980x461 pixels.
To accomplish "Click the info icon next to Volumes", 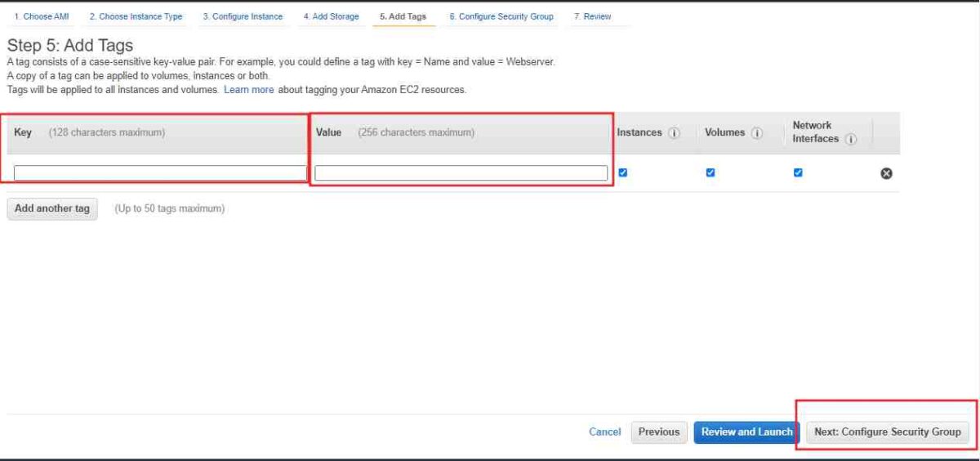I will pos(756,133).
